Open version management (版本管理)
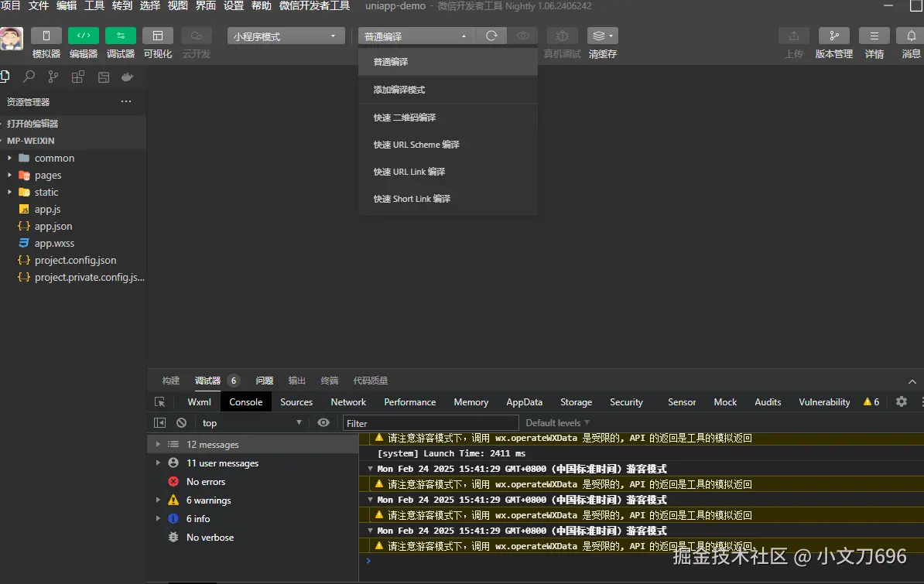This screenshot has width=924, height=584. click(x=833, y=36)
